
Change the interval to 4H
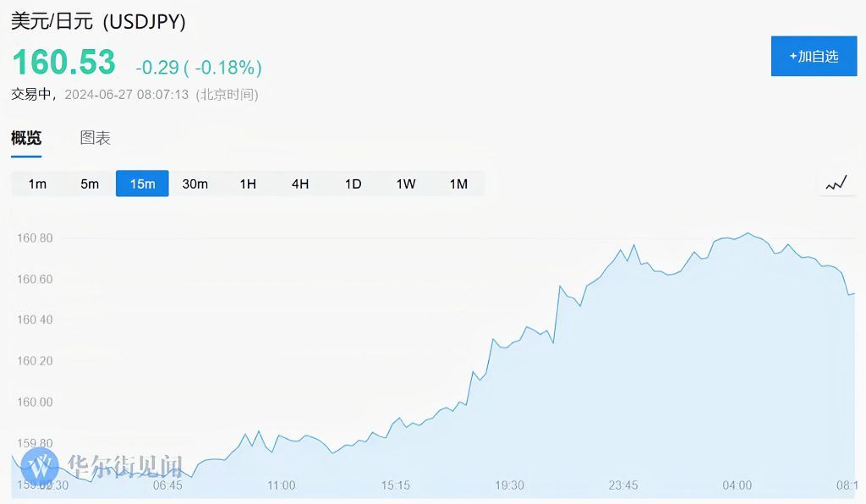click(300, 184)
